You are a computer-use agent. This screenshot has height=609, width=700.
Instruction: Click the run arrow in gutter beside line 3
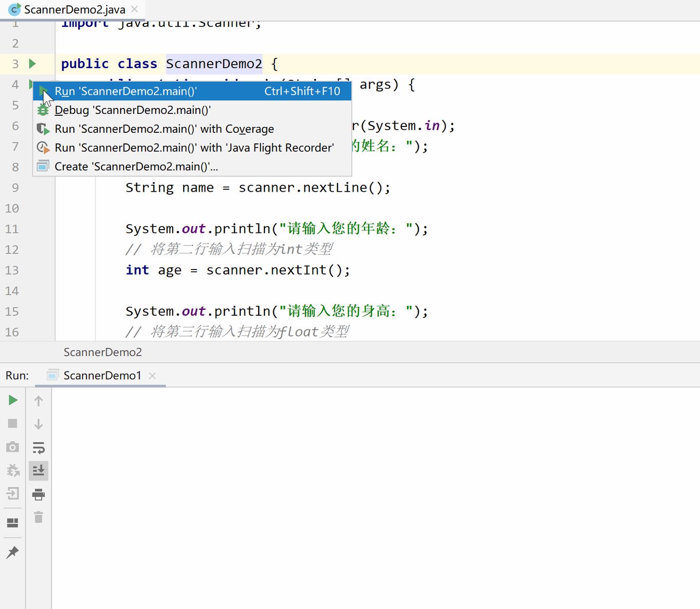(32, 63)
